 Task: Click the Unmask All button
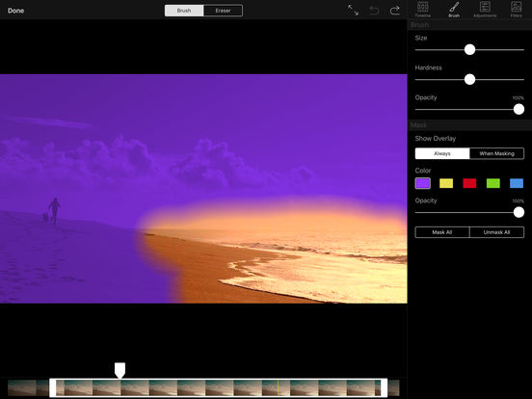click(496, 232)
